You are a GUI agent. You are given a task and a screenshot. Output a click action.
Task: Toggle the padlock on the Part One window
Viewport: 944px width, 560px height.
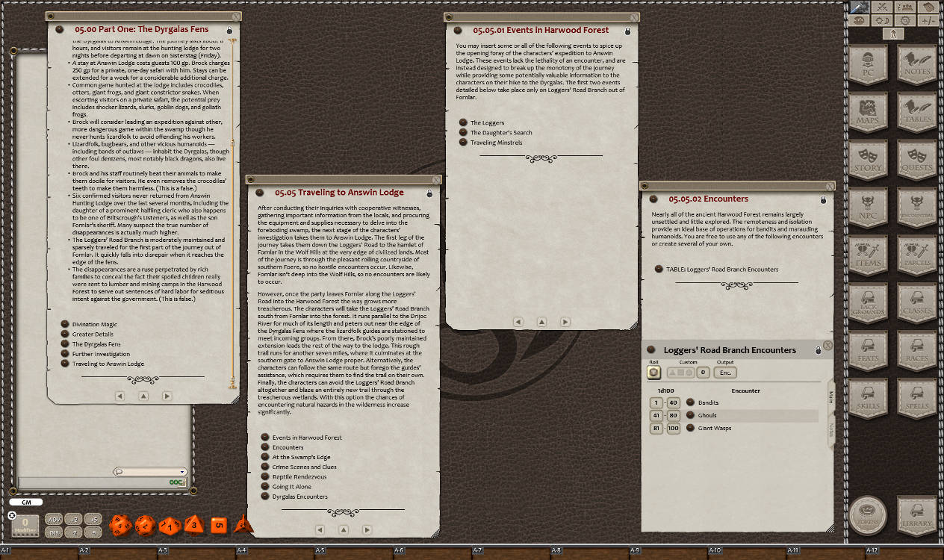click(x=229, y=30)
